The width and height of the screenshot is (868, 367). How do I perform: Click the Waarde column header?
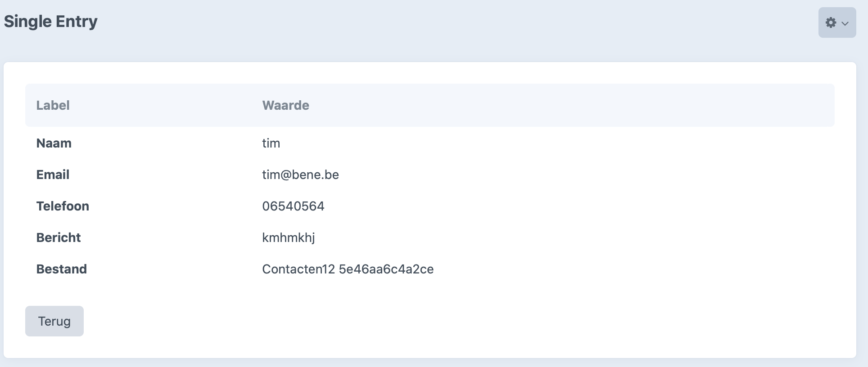pos(285,105)
